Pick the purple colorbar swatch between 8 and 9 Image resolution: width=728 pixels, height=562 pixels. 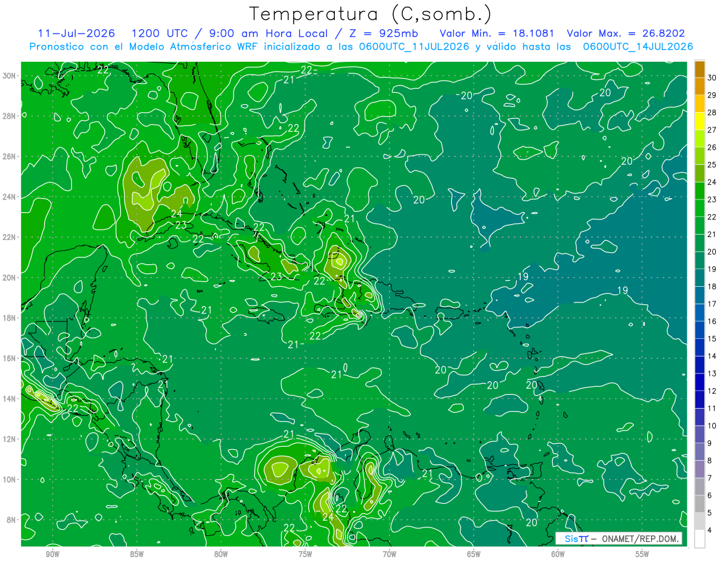pyautogui.click(x=699, y=452)
